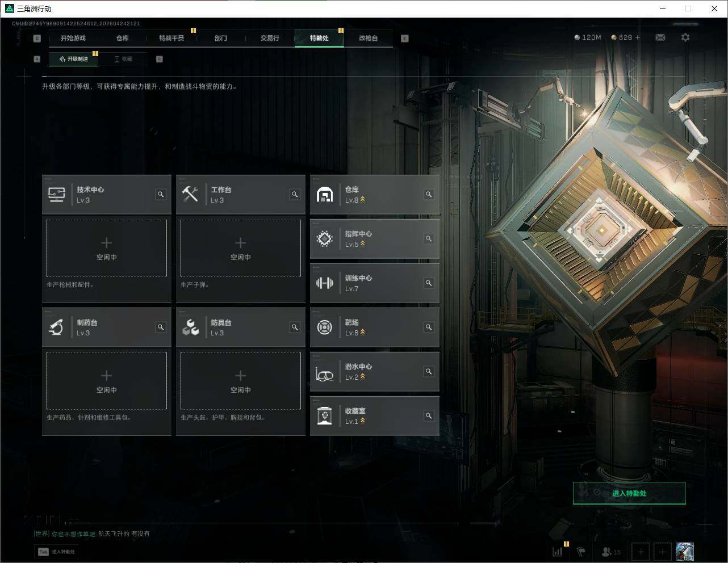Viewport: 728px width, 563px height.
Task: Click the E key hint right of 改枪台
Action: (x=405, y=39)
